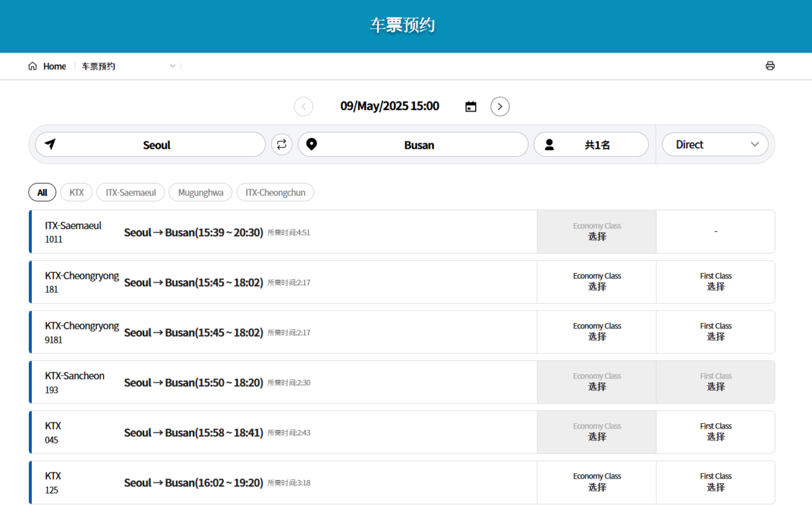Open passenger count selector 共1名
This screenshot has width=812, height=505.
pos(597,145)
